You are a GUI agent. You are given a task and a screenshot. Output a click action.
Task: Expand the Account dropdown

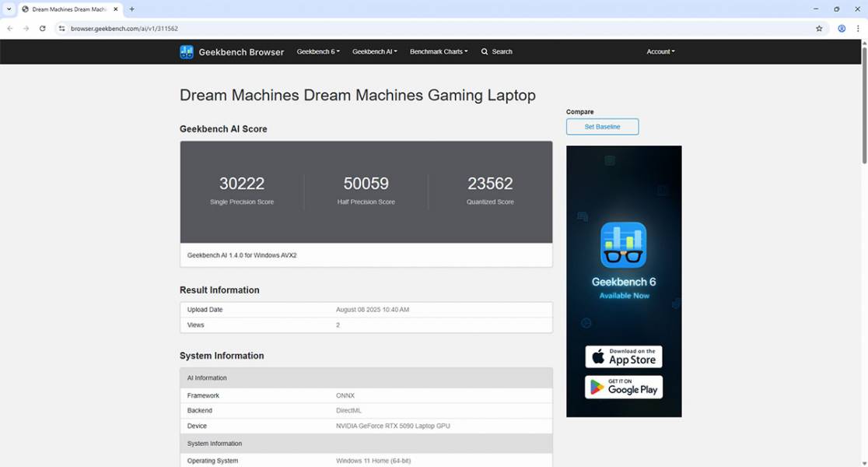coord(660,51)
